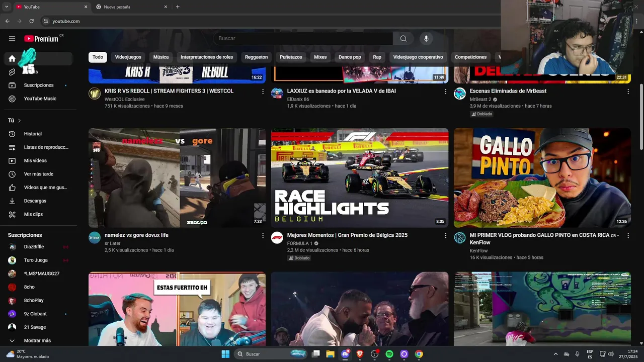Show hidden system tray icons
Image resolution: width=644 pixels, height=362 pixels.
pyautogui.click(x=555, y=354)
